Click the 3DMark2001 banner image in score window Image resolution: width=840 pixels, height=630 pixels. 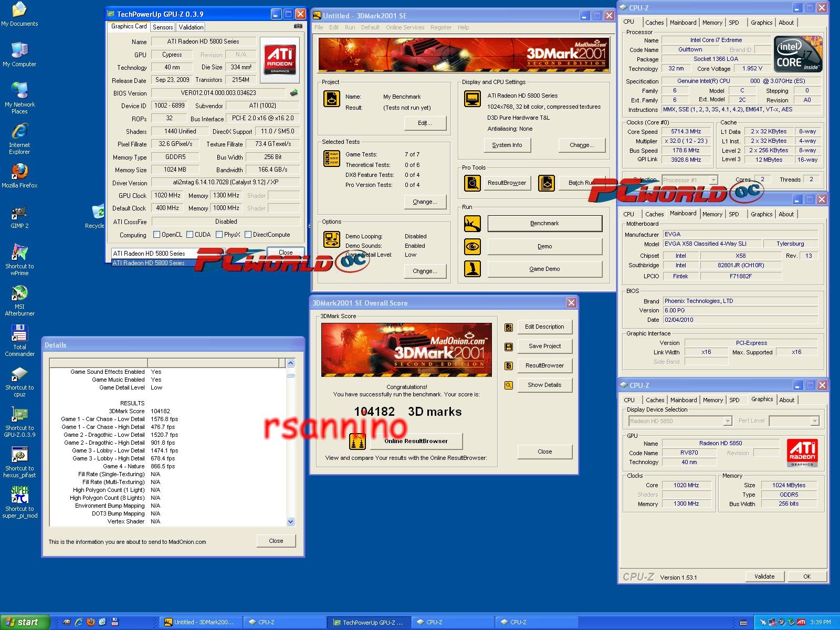pyautogui.click(x=406, y=350)
